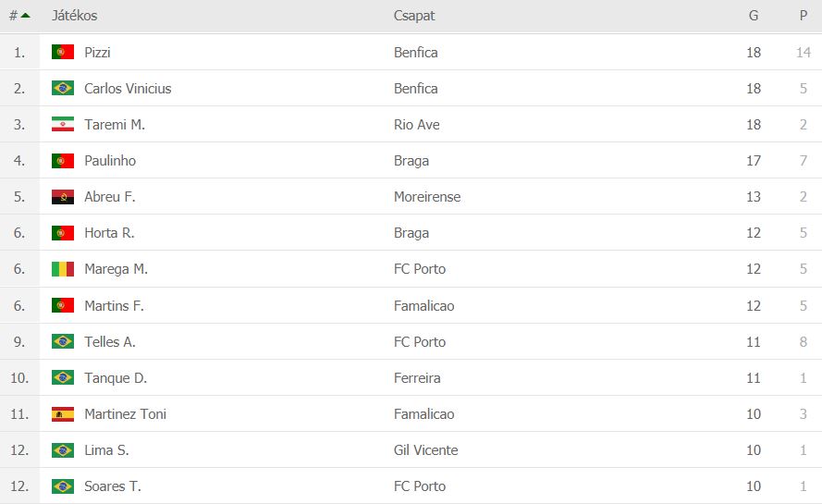Open player Paulinho's profile
Screen dimensions: 822x504
pos(110,161)
